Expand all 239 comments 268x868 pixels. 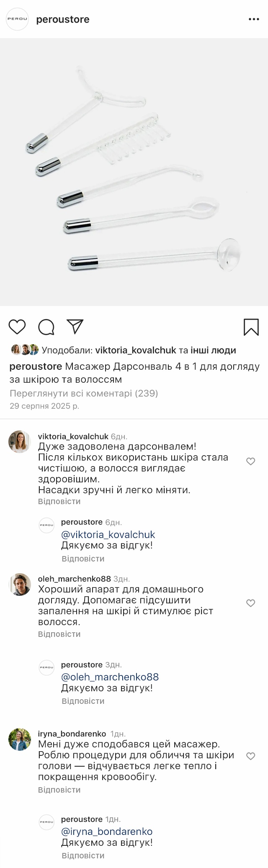tap(84, 393)
